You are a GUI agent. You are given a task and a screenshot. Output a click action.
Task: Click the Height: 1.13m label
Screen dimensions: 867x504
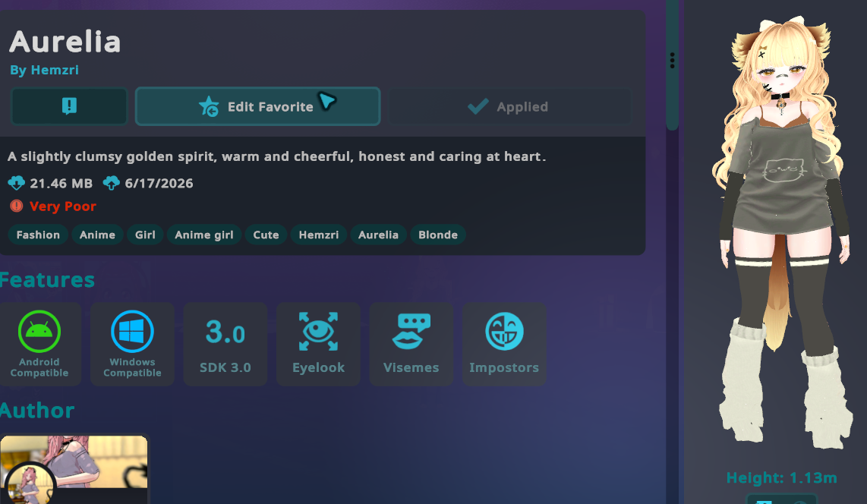(x=781, y=478)
